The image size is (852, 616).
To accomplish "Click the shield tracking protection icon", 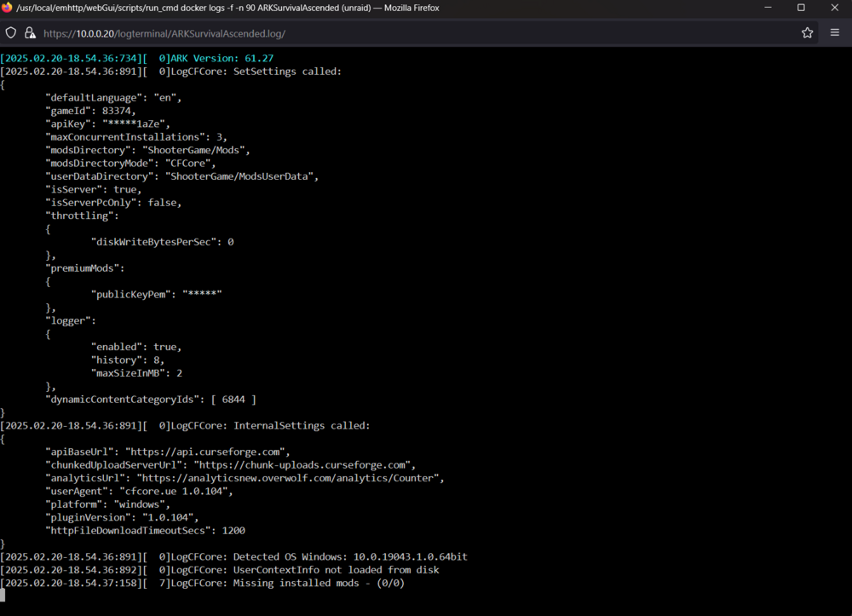I will coord(11,33).
